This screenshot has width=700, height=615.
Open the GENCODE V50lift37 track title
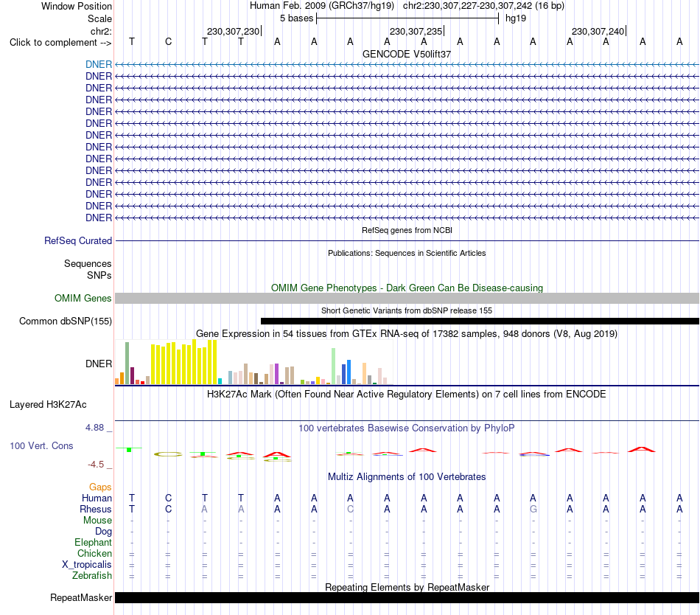(x=407, y=54)
